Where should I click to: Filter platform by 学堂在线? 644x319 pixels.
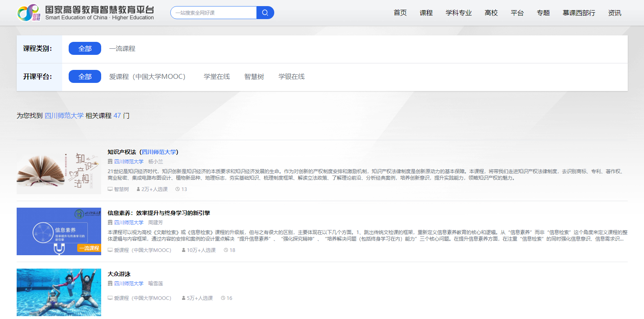[217, 77]
